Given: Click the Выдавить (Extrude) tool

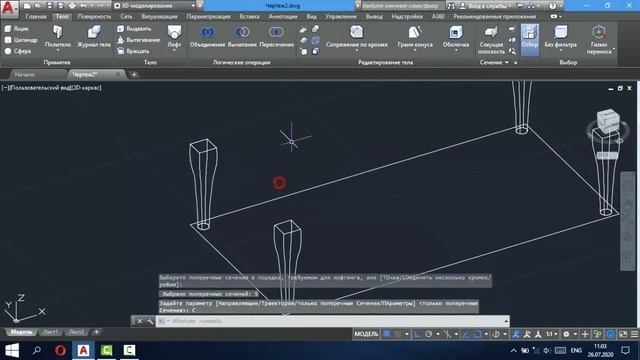Looking at the screenshot, I should click(x=134, y=29).
